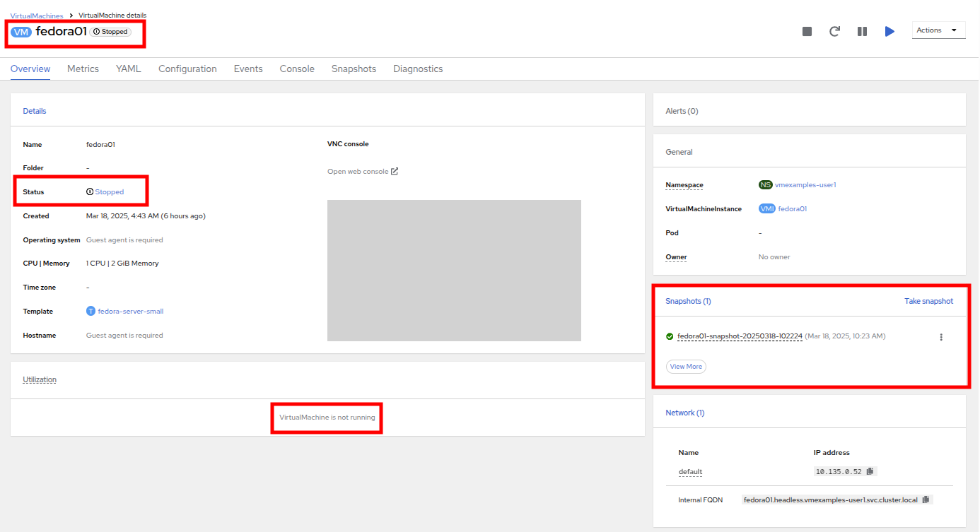Open kebab menu for fedora01 snapshot
This screenshot has width=980, height=532.
point(940,337)
